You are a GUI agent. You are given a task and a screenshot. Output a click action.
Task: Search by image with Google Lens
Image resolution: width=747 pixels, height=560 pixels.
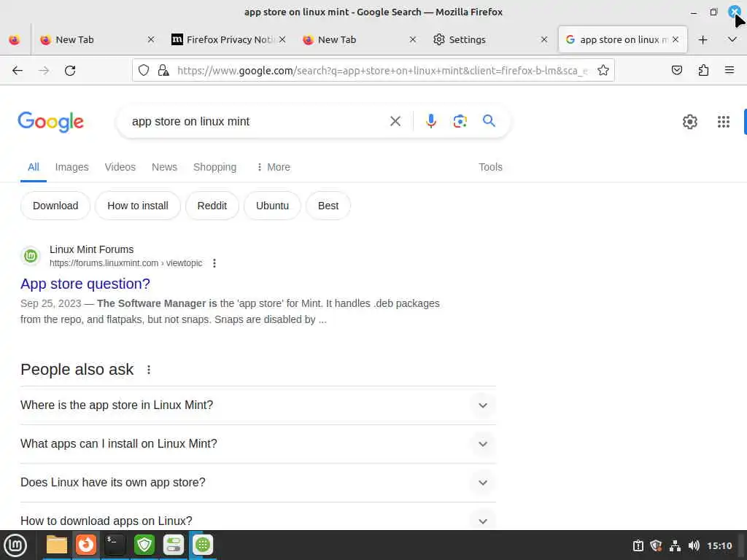[460, 122]
